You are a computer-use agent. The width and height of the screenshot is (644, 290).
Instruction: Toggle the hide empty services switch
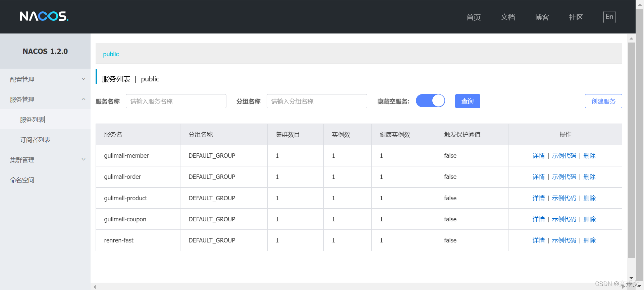coord(430,100)
